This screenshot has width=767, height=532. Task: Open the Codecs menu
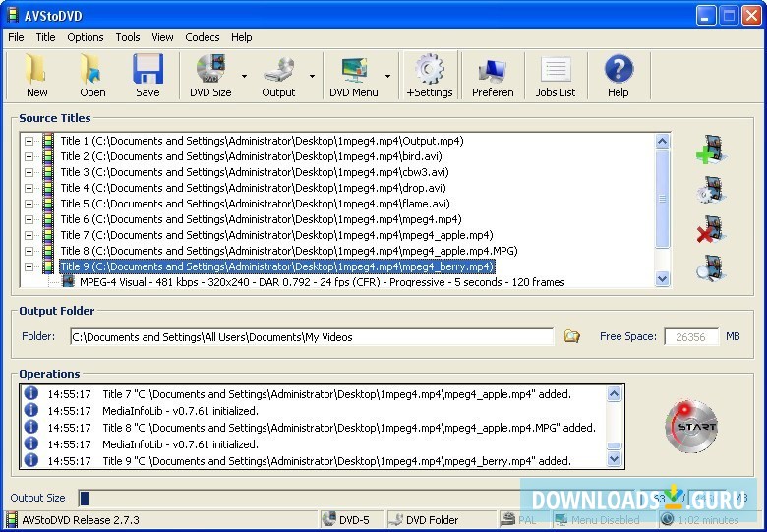[202, 37]
